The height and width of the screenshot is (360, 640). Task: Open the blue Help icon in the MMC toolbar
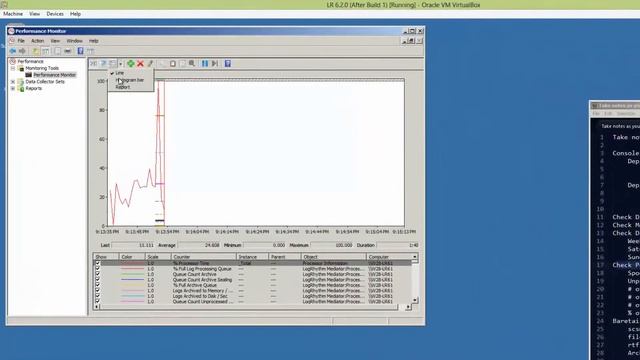pos(80,51)
